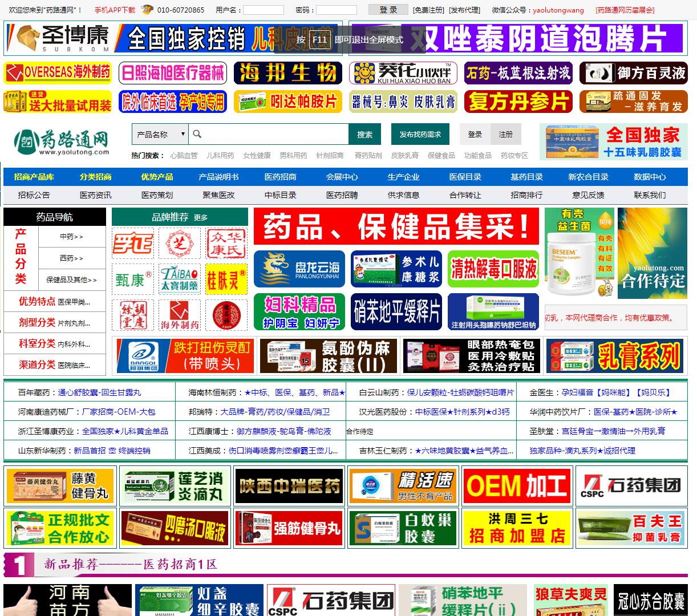Viewport: 697px width, 616px height.
Task: Show 更多 recommended brands
Action: click(x=201, y=217)
